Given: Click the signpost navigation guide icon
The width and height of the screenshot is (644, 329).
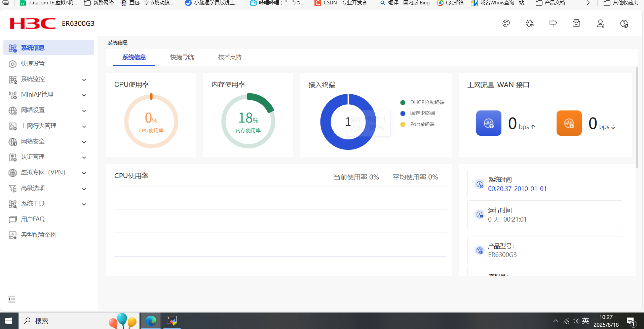Looking at the screenshot, I should [553, 23].
